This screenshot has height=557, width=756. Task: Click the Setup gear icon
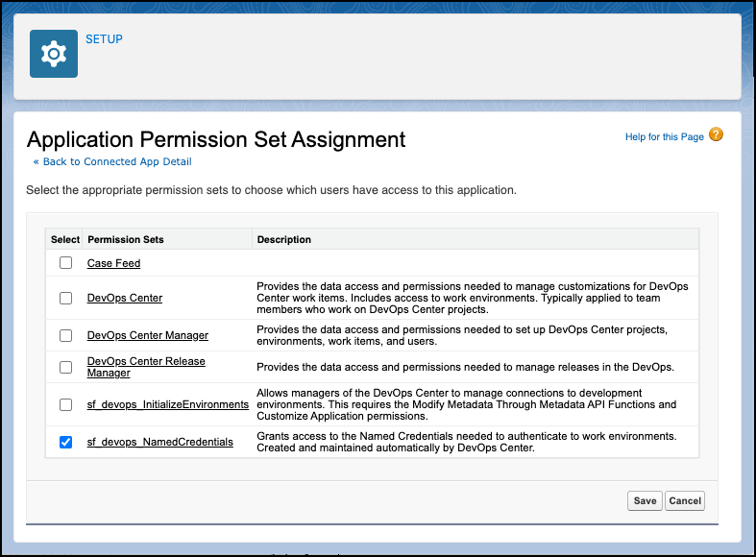[x=54, y=54]
